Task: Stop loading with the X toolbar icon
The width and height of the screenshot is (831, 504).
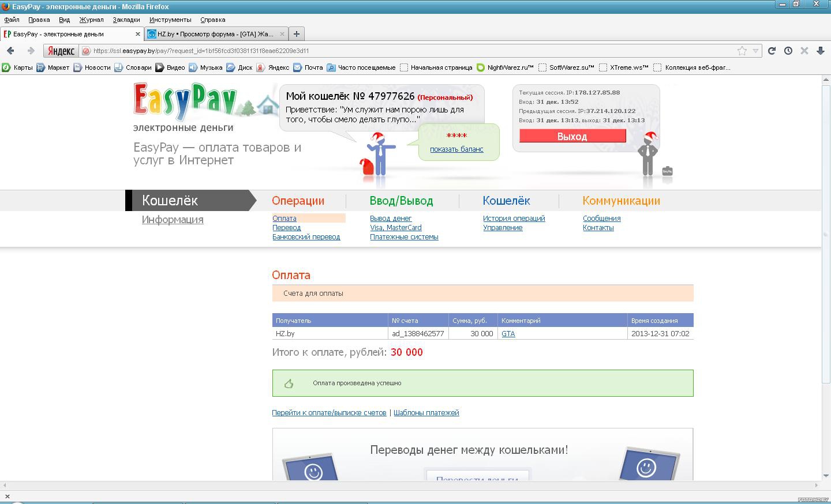Action: [804, 51]
